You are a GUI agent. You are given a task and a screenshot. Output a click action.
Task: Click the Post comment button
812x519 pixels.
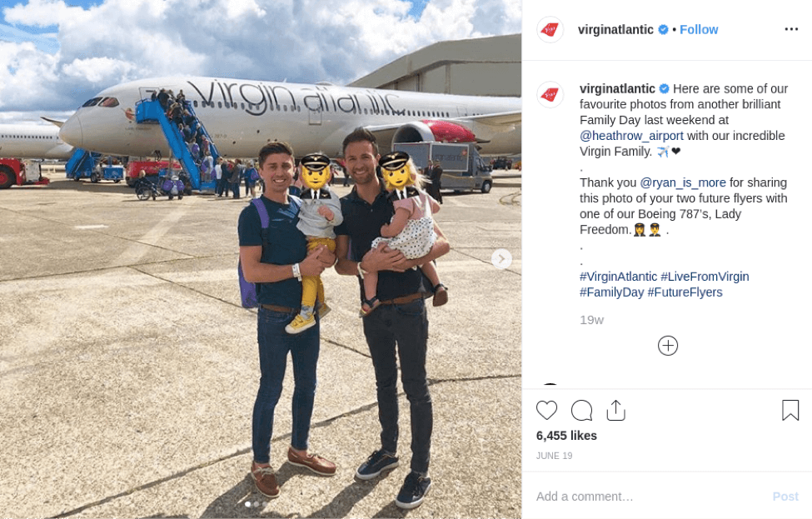click(x=785, y=497)
